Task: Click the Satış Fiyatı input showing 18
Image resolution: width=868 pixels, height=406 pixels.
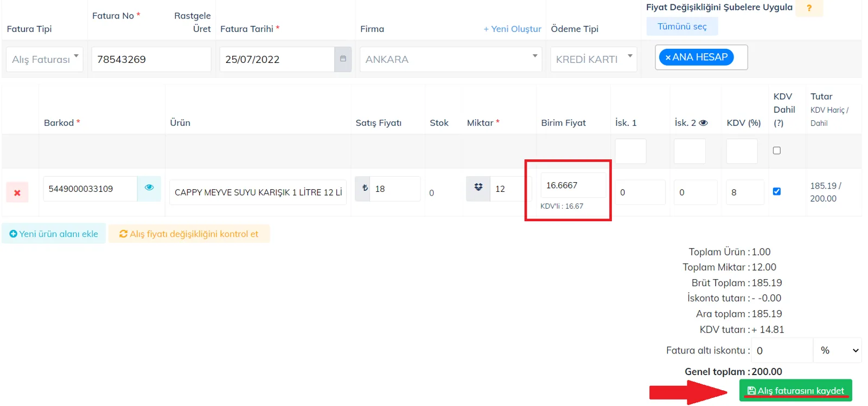Action: pyautogui.click(x=395, y=189)
